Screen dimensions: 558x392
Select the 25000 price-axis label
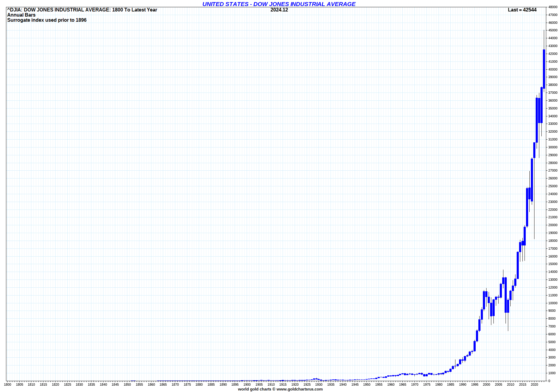coord(553,186)
